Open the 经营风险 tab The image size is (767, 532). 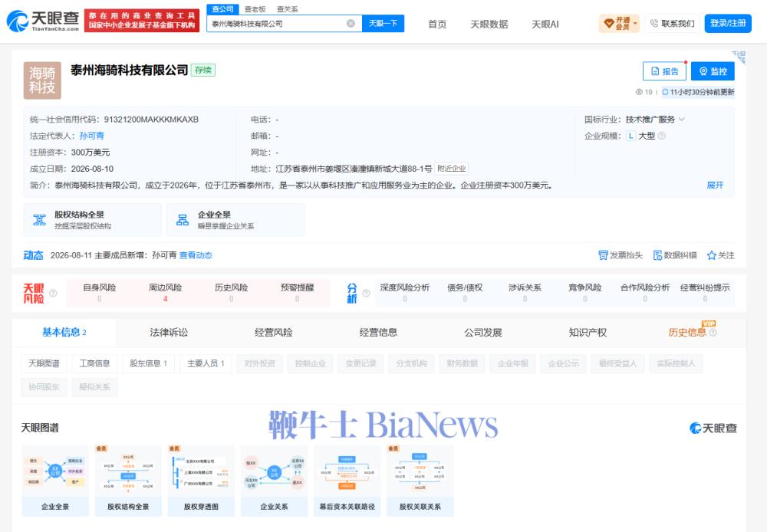pos(274,333)
